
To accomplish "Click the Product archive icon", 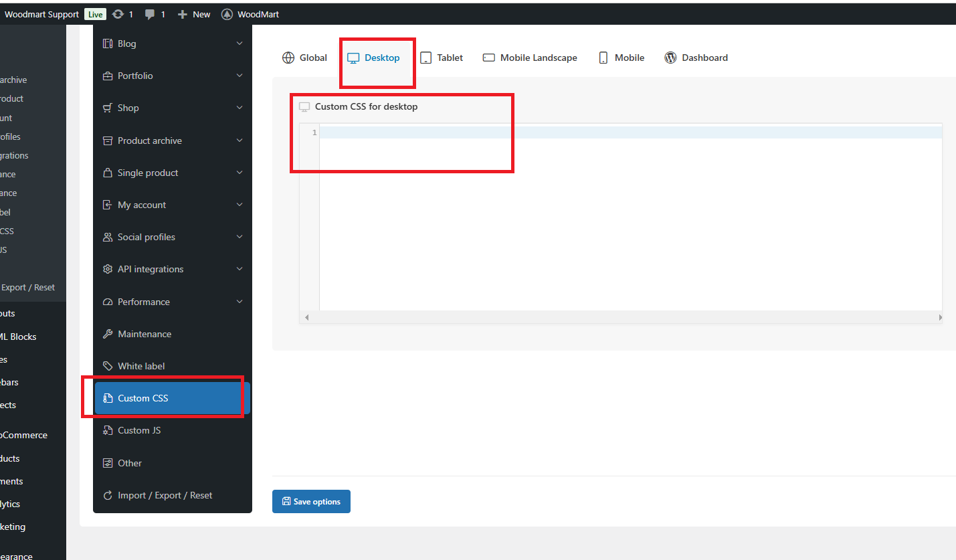I will pos(107,141).
